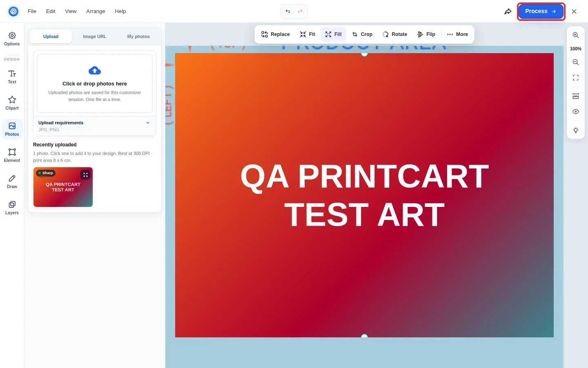Open the File menu

(32, 11)
